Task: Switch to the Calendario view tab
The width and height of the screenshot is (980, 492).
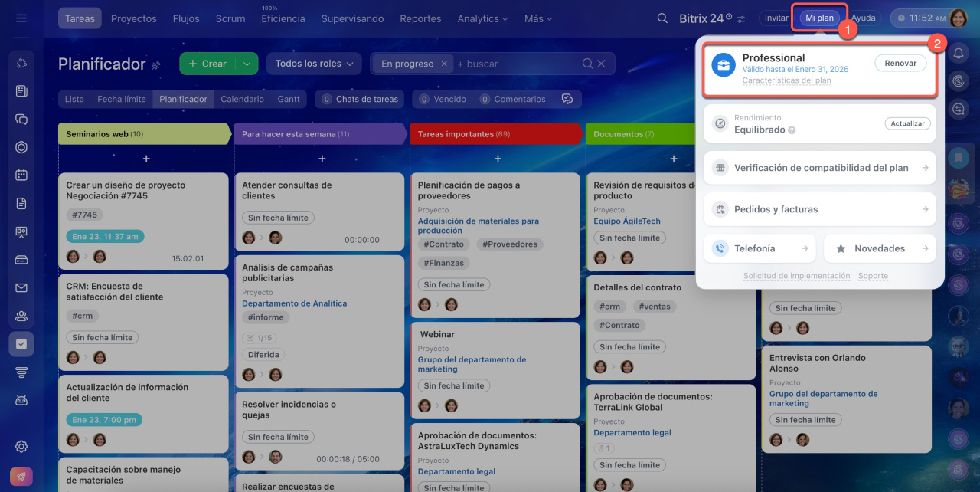Action: coord(242,99)
